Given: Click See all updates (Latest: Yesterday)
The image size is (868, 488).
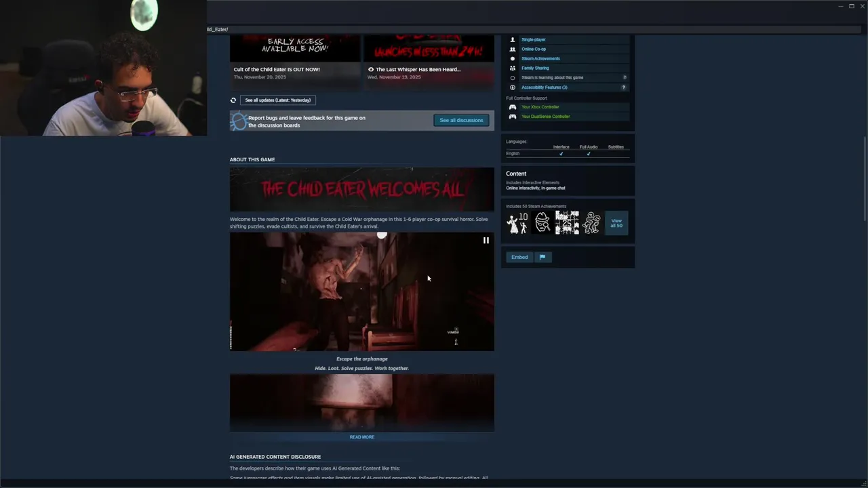Looking at the screenshot, I should point(277,100).
